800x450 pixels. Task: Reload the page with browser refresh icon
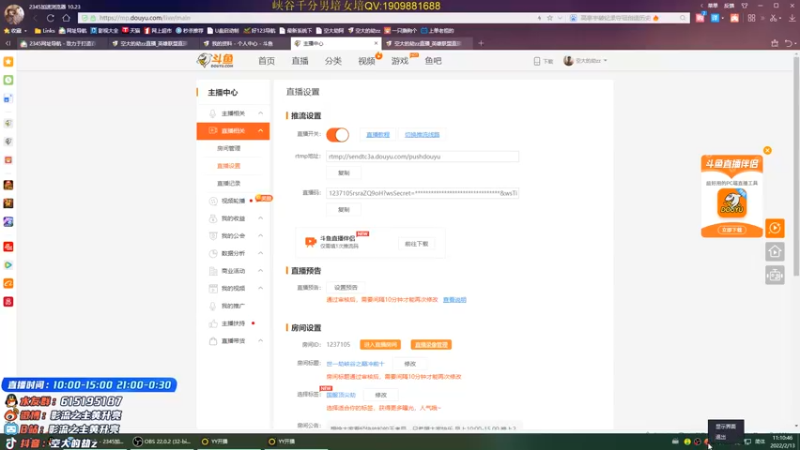point(51,18)
